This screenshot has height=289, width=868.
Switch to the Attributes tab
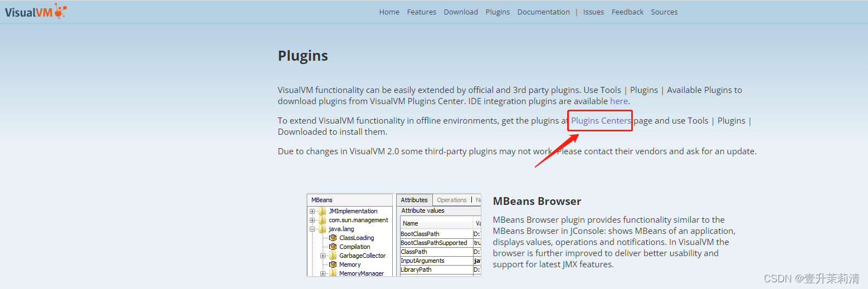tap(415, 200)
